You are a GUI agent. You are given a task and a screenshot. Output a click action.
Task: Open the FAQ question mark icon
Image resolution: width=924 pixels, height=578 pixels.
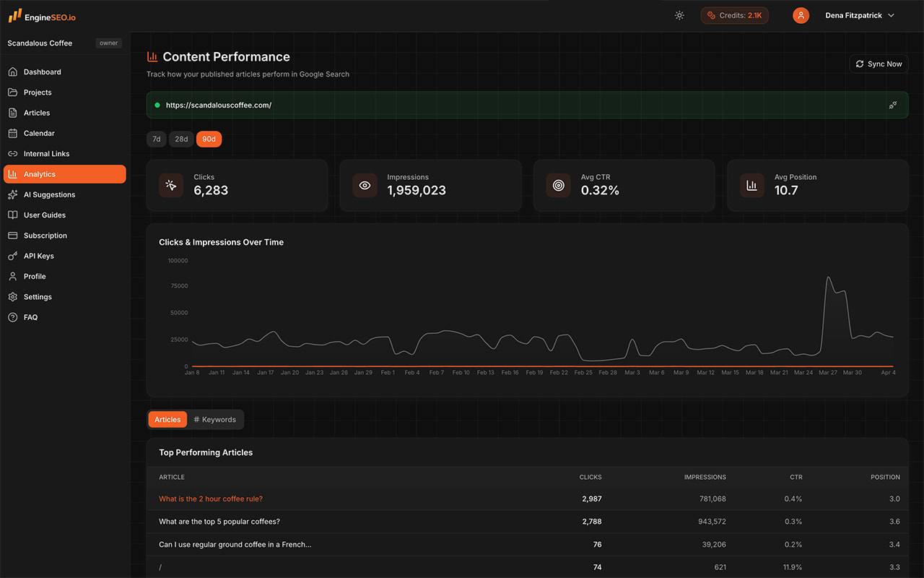(12, 317)
